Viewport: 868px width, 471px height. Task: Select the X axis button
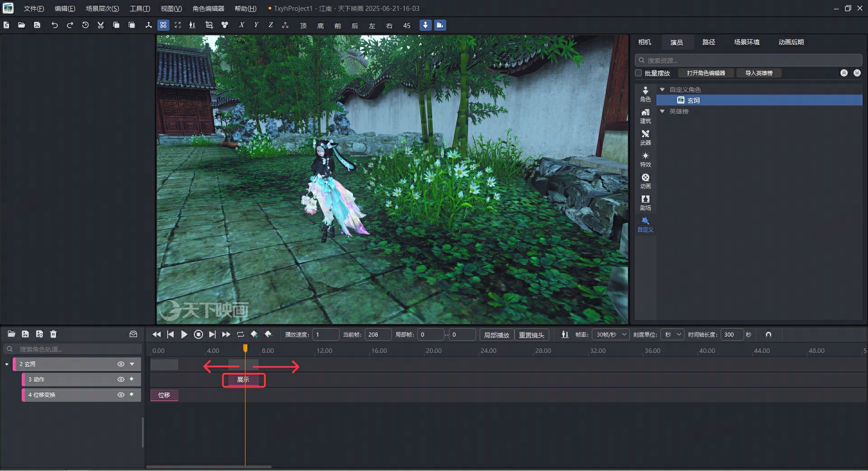(242, 25)
